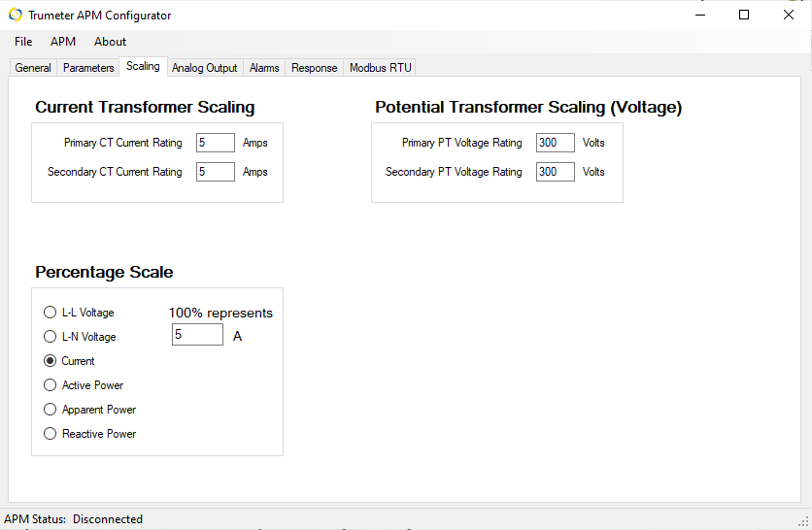This screenshot has height=530, width=812.
Task: Open the File menu
Action: tap(23, 42)
